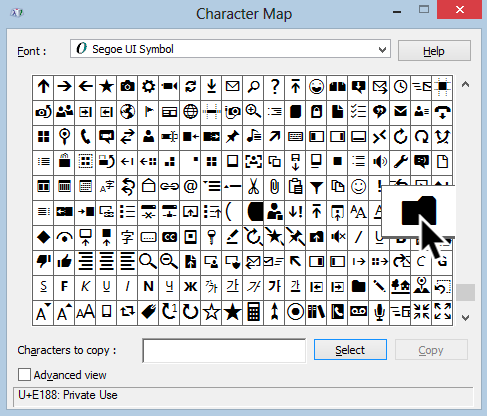Choose the funnel filter glyph
Screen dimensions: 487x416
tap(316, 187)
